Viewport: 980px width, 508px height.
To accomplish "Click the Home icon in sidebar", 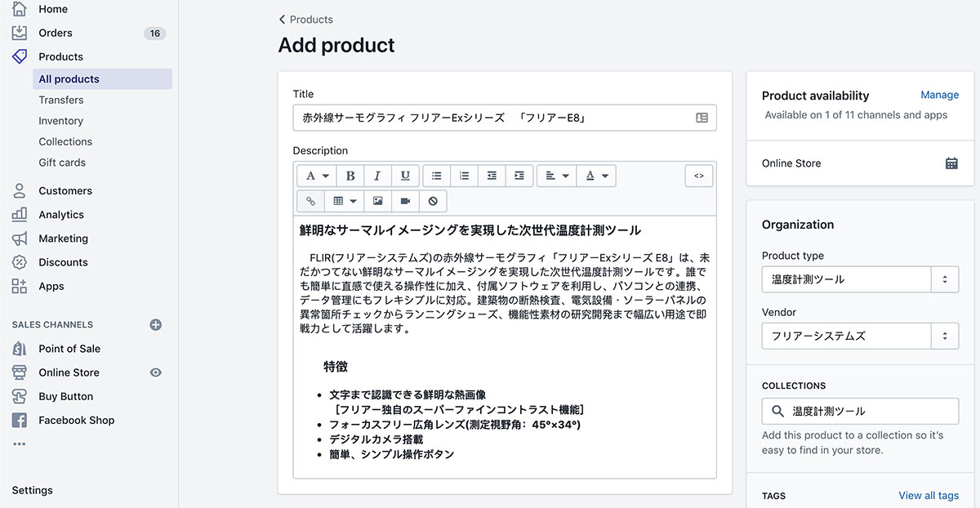I will 20,9.
